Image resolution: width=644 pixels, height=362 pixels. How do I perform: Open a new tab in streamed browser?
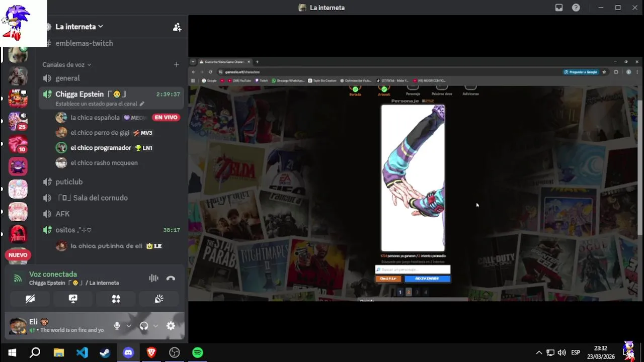(257, 62)
